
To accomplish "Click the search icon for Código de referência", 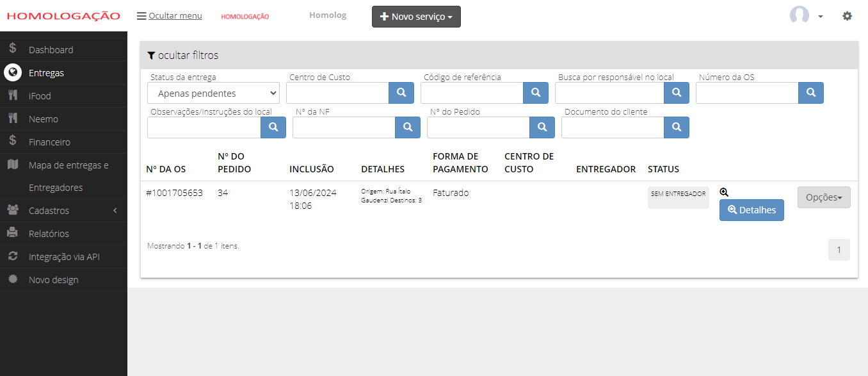I will tap(536, 93).
